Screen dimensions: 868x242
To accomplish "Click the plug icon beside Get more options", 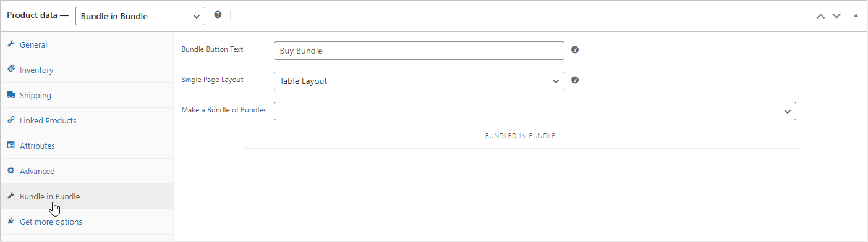I will pyautogui.click(x=11, y=222).
